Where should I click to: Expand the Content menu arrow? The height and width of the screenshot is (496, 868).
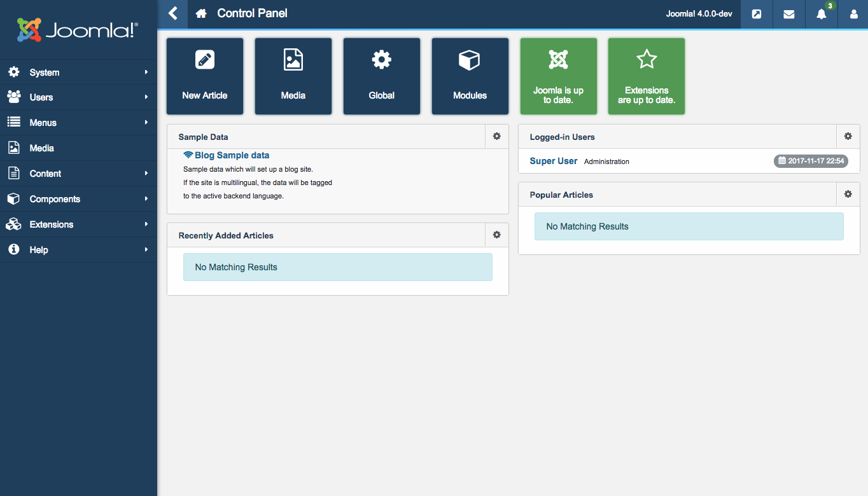click(146, 174)
